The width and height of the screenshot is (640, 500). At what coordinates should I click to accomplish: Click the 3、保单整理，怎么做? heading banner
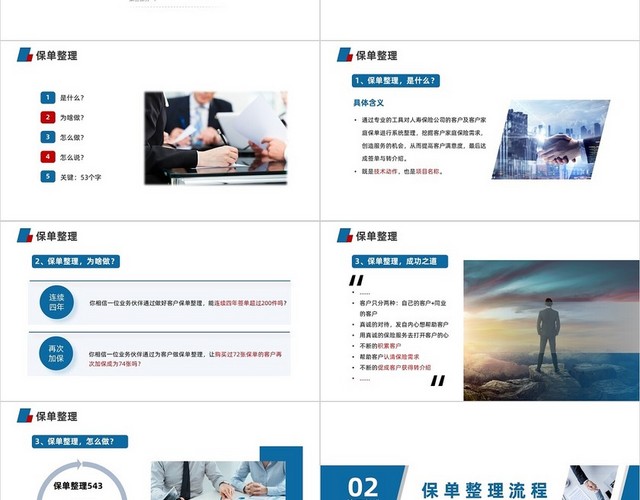tap(80, 441)
